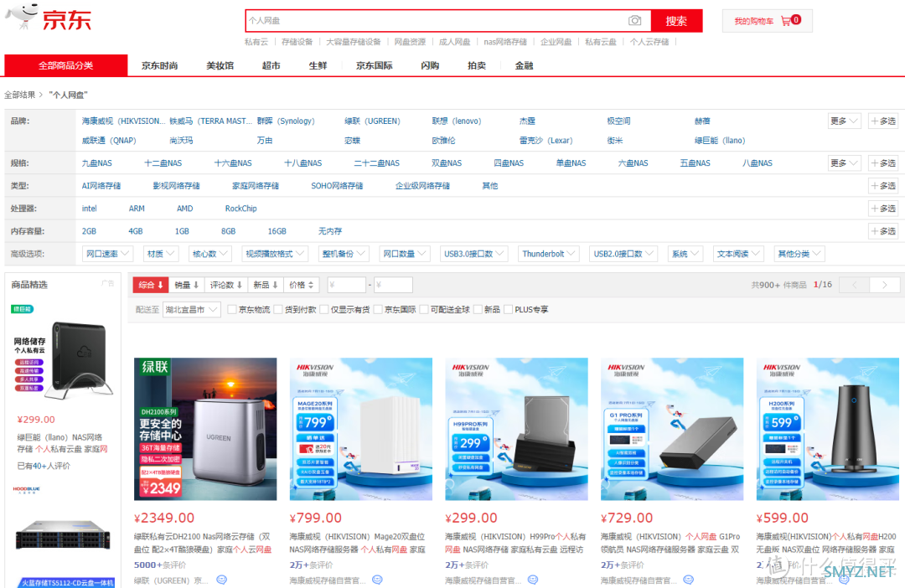Open the 超市 nav item
Screen dimensions: 905x588
click(271, 66)
